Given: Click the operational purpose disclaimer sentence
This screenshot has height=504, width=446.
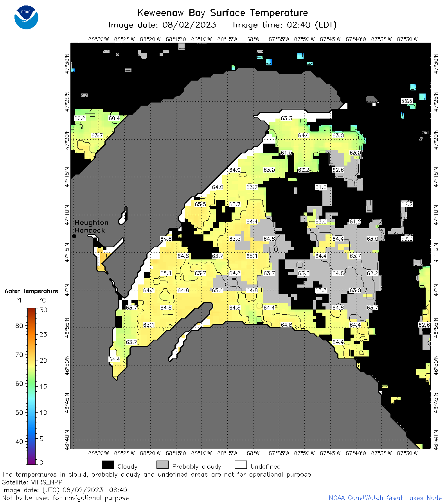Looking at the screenshot, I should (x=157, y=474).
